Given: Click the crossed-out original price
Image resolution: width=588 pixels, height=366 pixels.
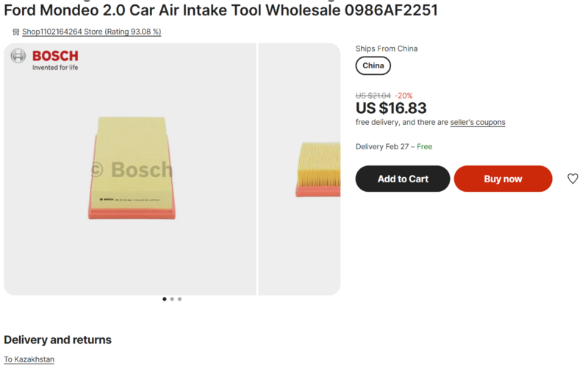Looking at the screenshot, I should 373,96.
